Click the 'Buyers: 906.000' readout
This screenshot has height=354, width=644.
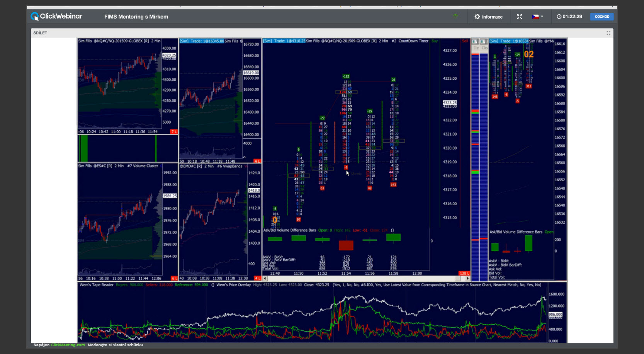coord(129,285)
